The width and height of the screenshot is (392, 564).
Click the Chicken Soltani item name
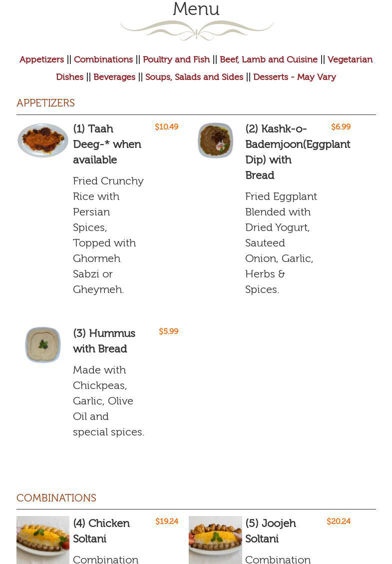tap(101, 530)
